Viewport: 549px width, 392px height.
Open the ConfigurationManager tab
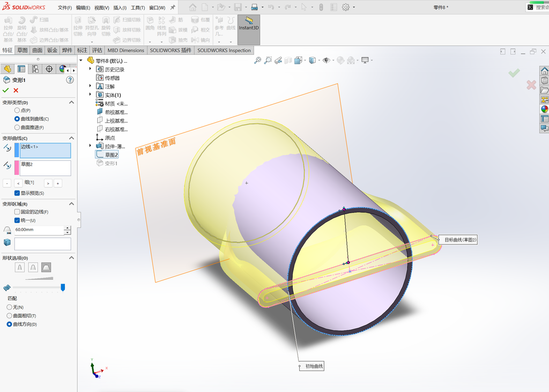click(35, 69)
